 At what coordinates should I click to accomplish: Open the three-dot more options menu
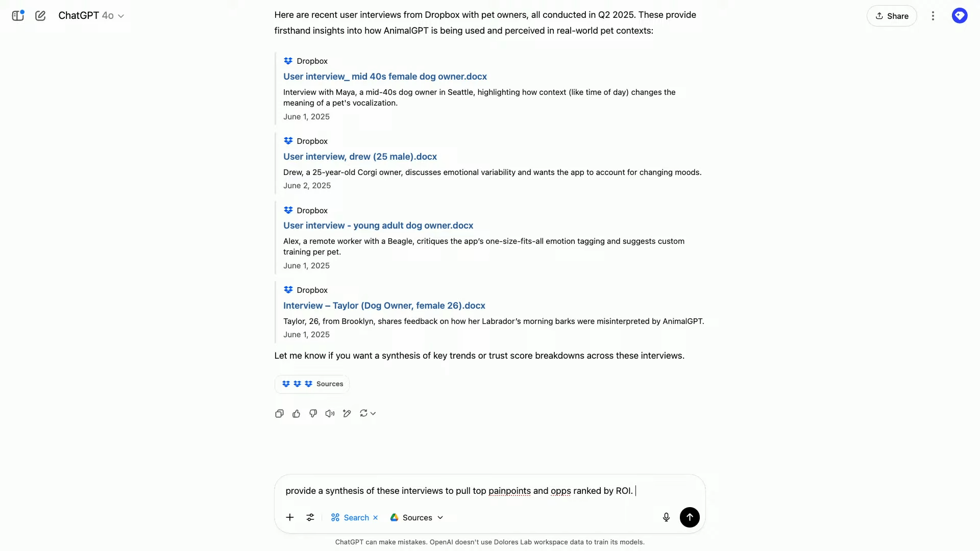(x=933, y=16)
